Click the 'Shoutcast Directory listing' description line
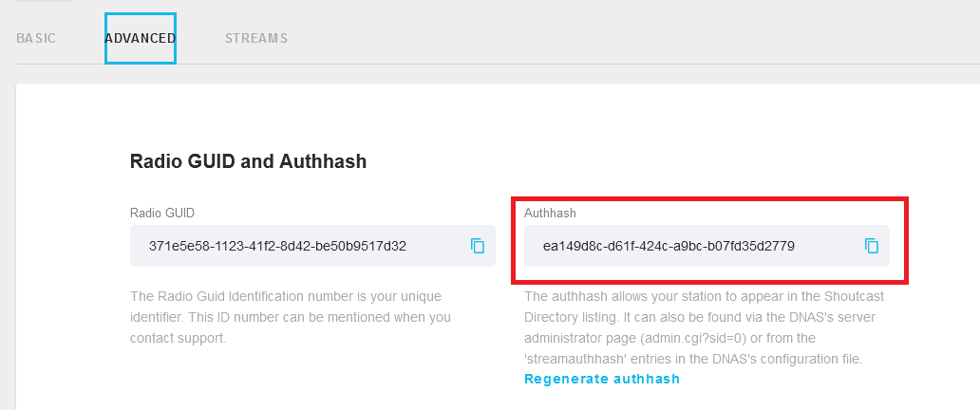The width and height of the screenshot is (980, 410). click(x=703, y=317)
